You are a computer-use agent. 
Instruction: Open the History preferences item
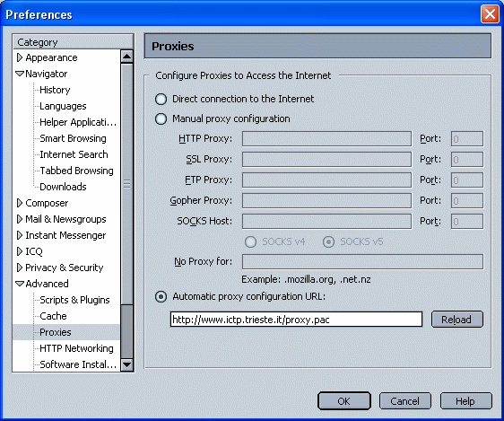click(55, 90)
